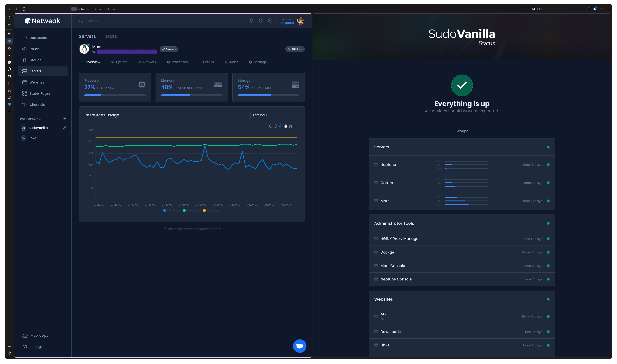Image resolution: width=617 pixels, height=364 pixels.
Task: Toggle the graph list view icon
Action: (x=295, y=126)
